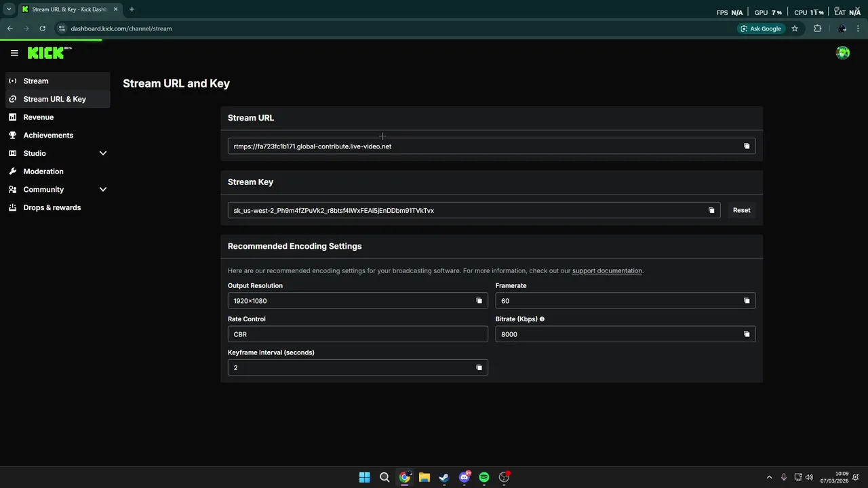The image size is (868, 488).
Task: Click the Output Resolution field
Action: pyautogui.click(x=357, y=301)
